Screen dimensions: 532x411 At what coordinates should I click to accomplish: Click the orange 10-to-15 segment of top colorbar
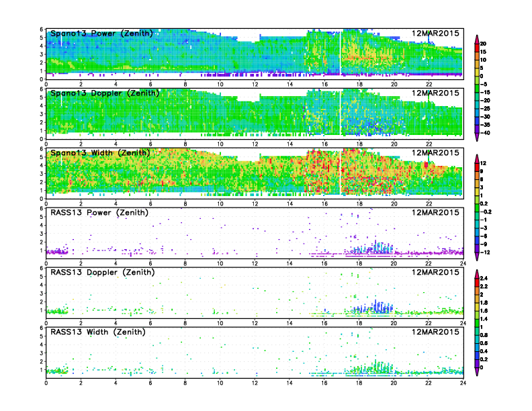477,56
